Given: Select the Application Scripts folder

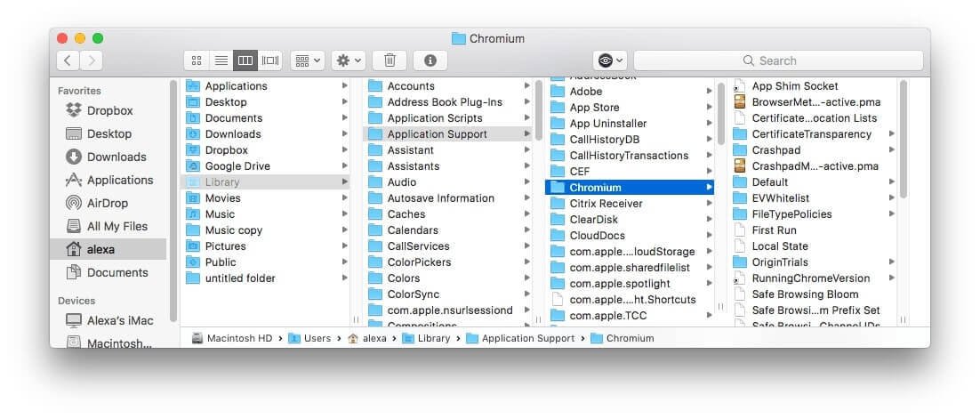Looking at the screenshot, I should [447, 118].
